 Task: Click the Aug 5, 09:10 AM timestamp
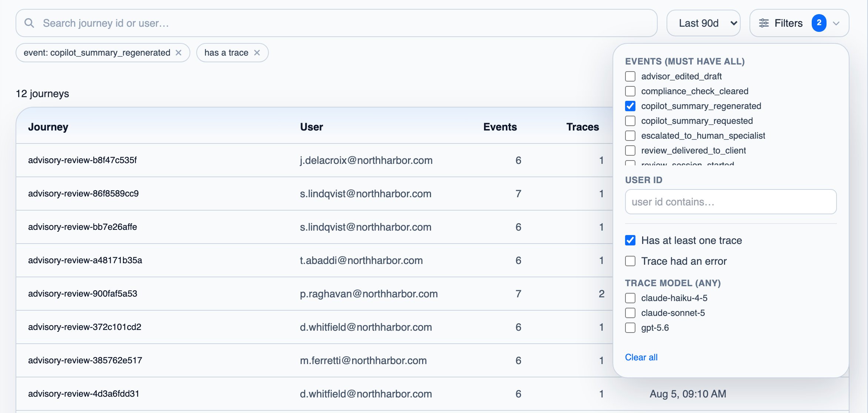point(688,394)
